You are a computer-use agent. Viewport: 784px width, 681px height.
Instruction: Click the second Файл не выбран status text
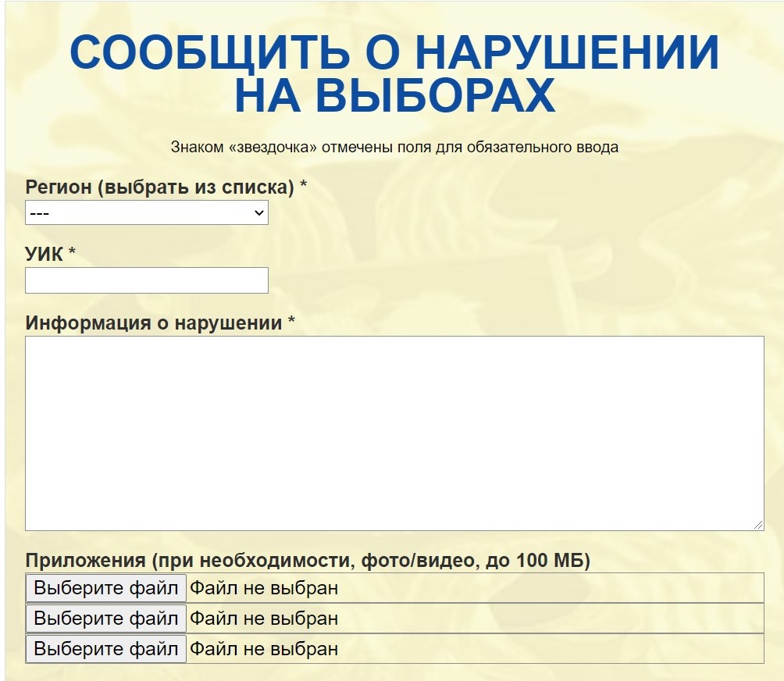click(264, 619)
